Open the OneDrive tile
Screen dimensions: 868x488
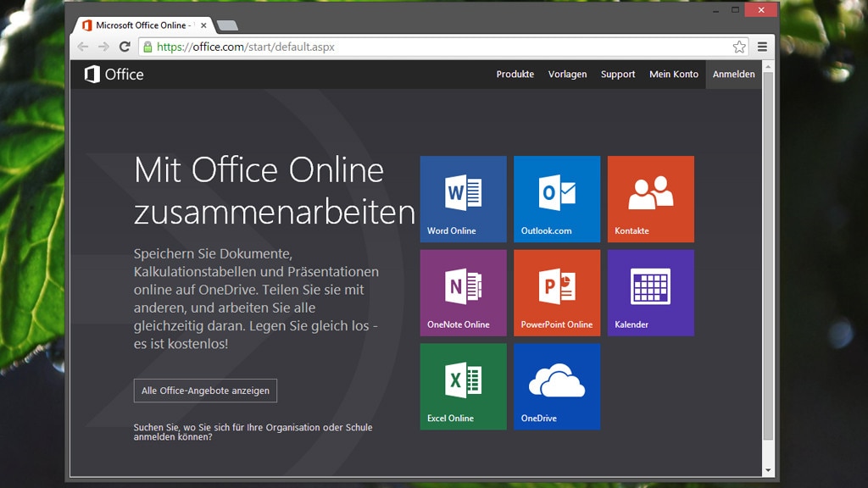(557, 386)
